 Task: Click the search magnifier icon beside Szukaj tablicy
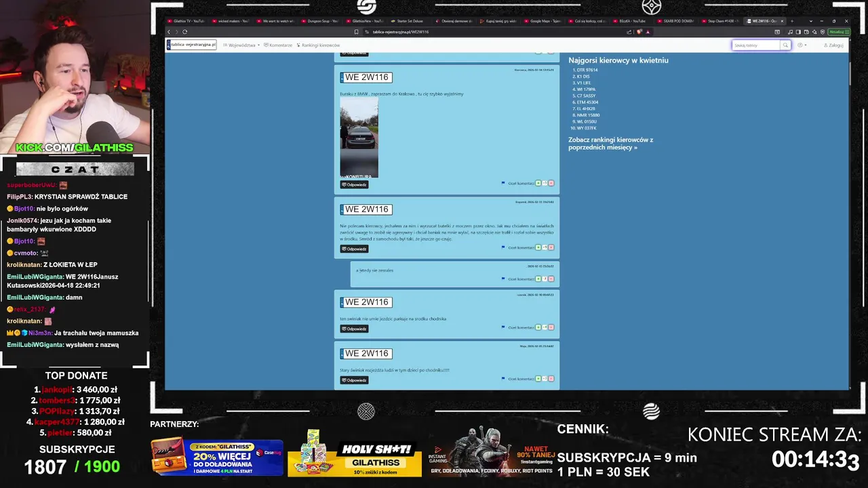point(785,45)
